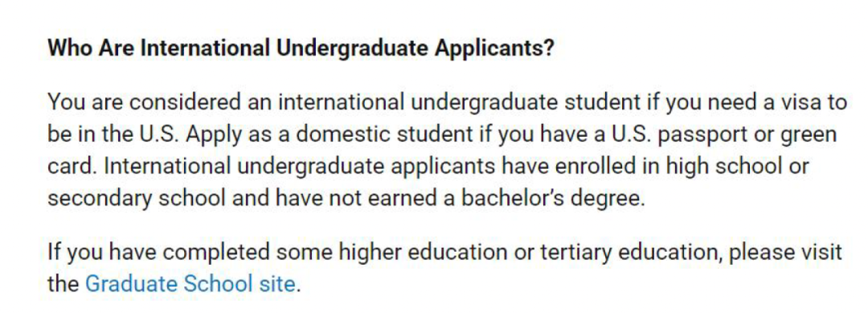Click the phrase "please visit" before the link

786,253
